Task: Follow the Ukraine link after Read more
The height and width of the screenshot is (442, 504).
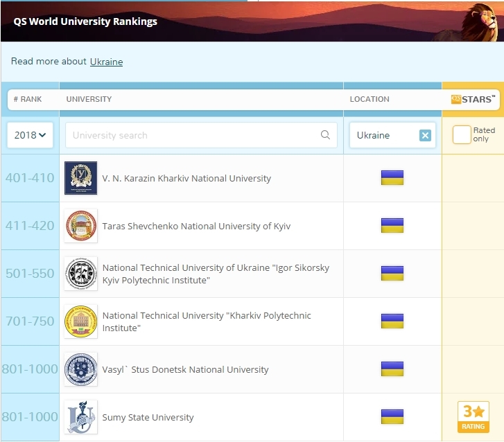Action: pyautogui.click(x=106, y=62)
